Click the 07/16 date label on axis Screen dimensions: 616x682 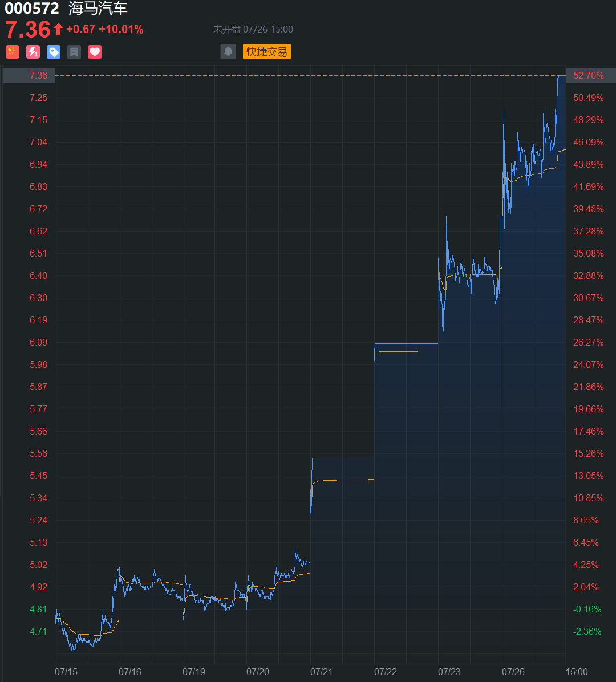130,672
